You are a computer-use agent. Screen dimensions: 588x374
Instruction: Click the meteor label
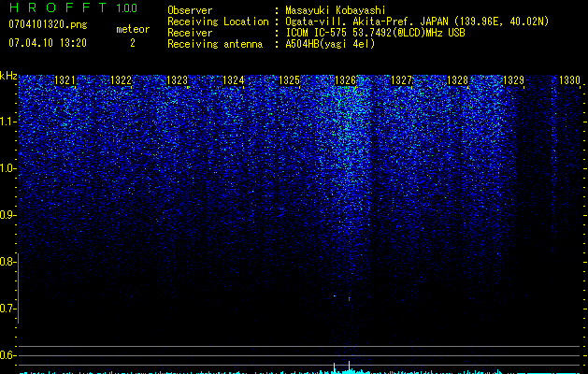pyautogui.click(x=133, y=29)
